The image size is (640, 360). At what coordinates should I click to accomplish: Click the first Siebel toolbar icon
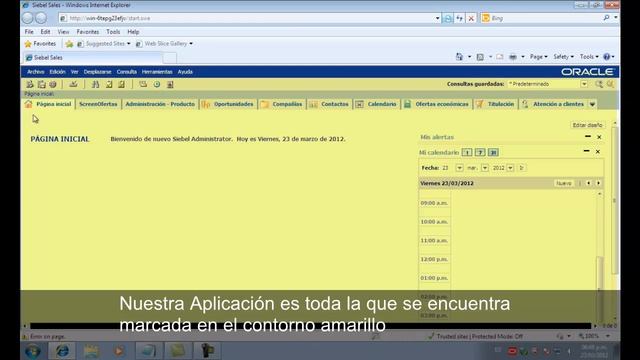tap(30, 84)
